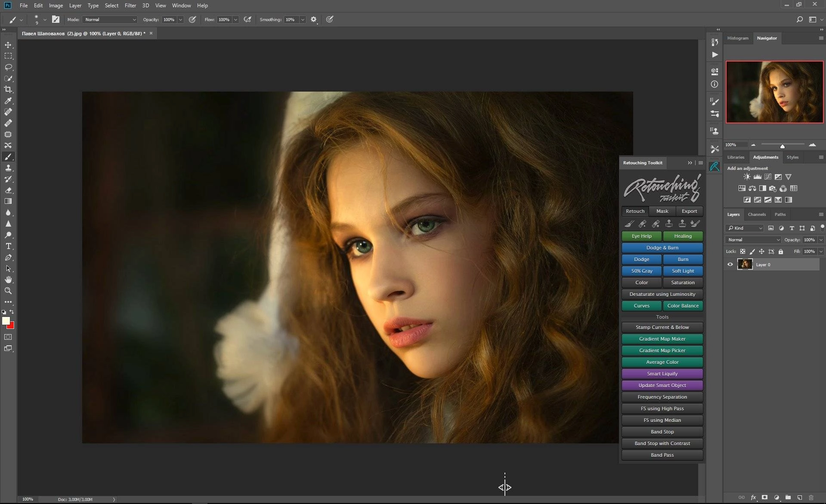This screenshot has width=826, height=504.
Task: Toggle lock all for layer
Action: click(x=781, y=252)
